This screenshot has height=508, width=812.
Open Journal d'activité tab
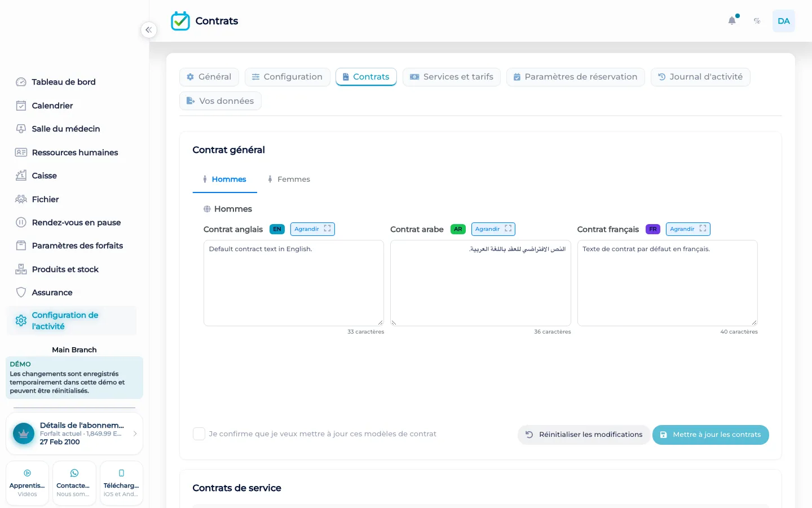click(x=700, y=77)
